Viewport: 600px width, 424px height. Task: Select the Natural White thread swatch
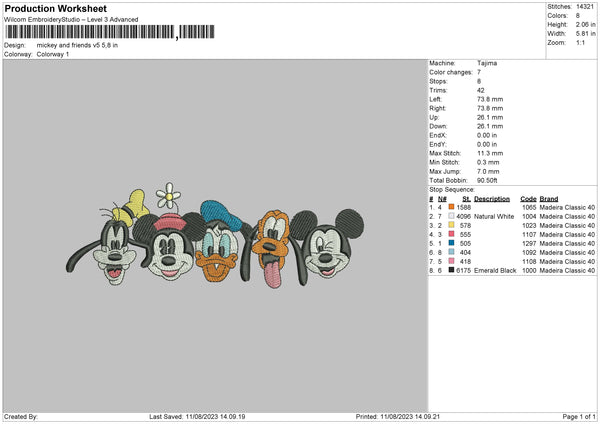tap(452, 215)
